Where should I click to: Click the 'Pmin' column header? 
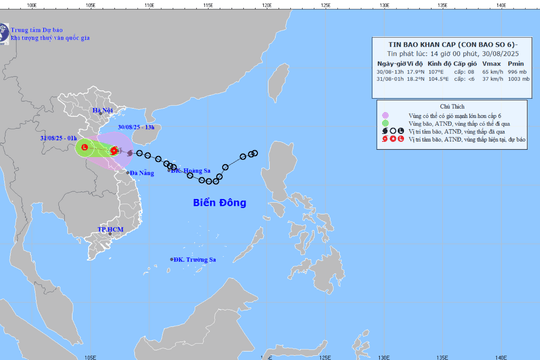tap(516, 64)
